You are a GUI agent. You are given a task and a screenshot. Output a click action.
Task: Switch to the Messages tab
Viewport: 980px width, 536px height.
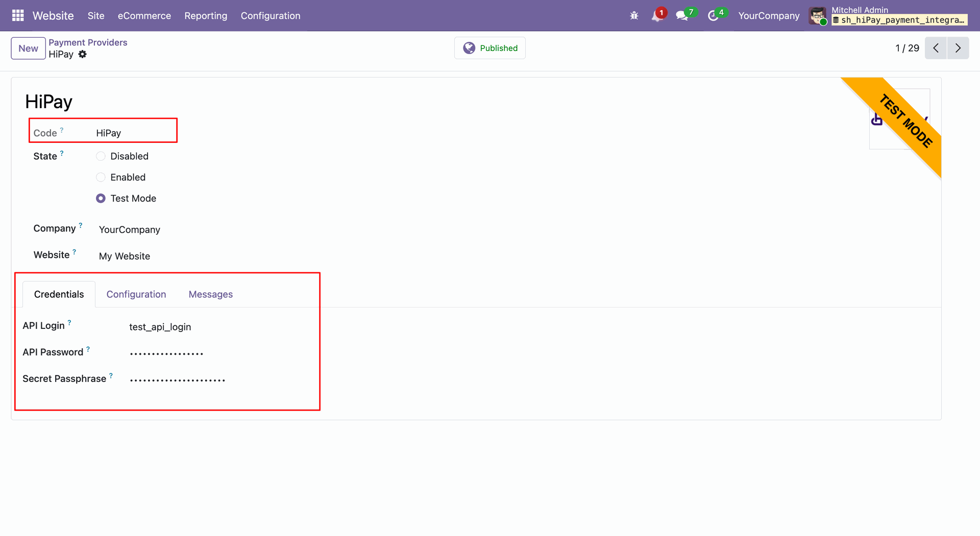tap(211, 294)
